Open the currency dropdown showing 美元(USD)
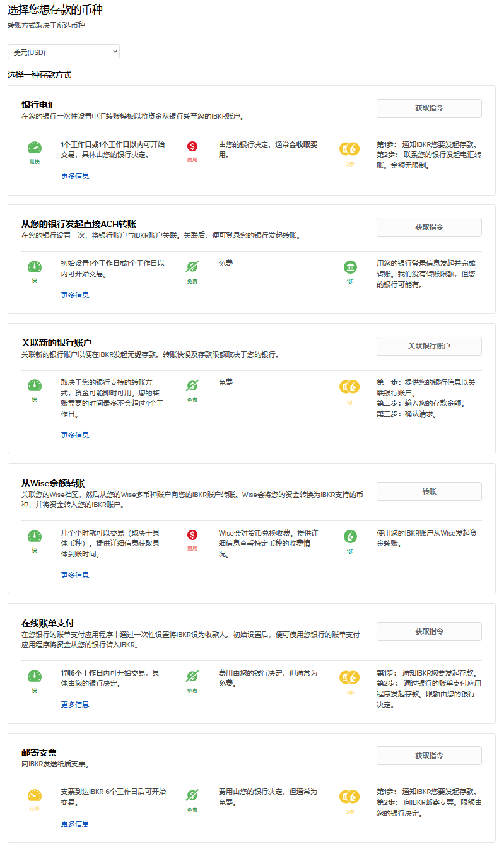504x849 pixels. pos(64,52)
